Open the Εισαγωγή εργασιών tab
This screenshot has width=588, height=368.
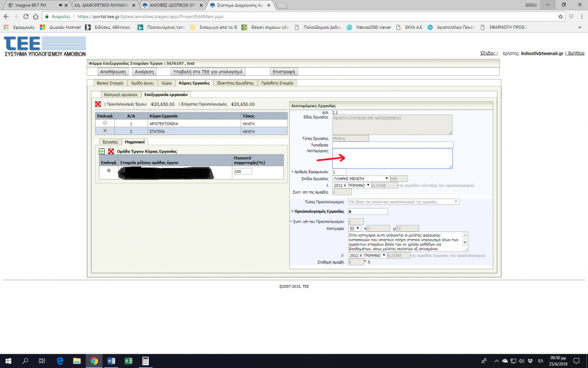(120, 94)
